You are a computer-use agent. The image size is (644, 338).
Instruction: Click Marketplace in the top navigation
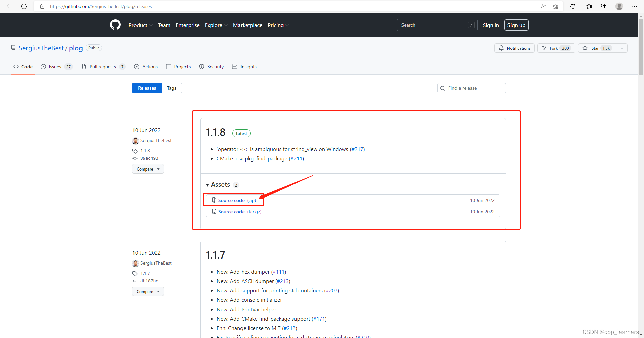(248, 25)
